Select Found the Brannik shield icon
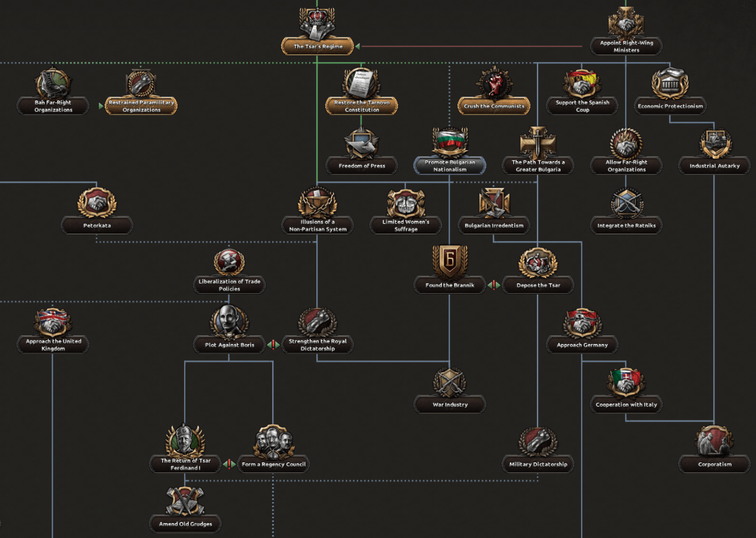The width and height of the screenshot is (756, 538). [450, 262]
